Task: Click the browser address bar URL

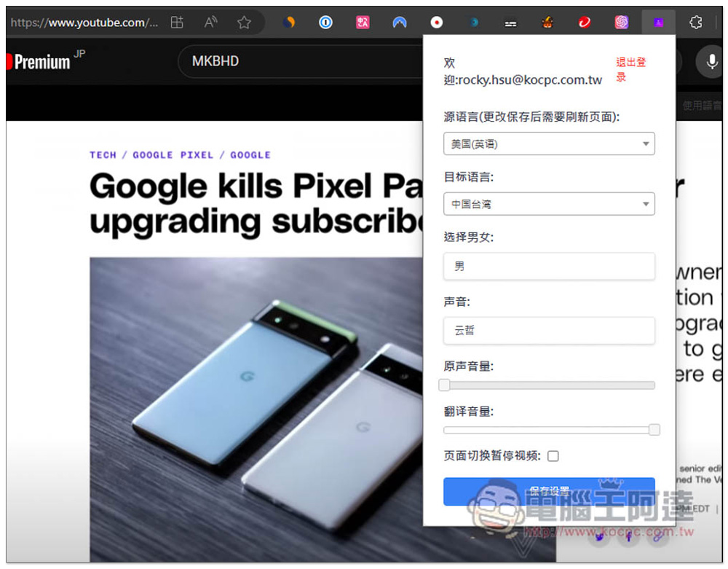Action: click(84, 23)
